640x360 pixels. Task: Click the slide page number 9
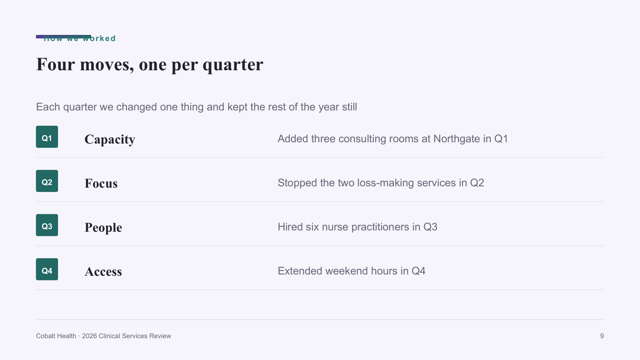pyautogui.click(x=602, y=336)
